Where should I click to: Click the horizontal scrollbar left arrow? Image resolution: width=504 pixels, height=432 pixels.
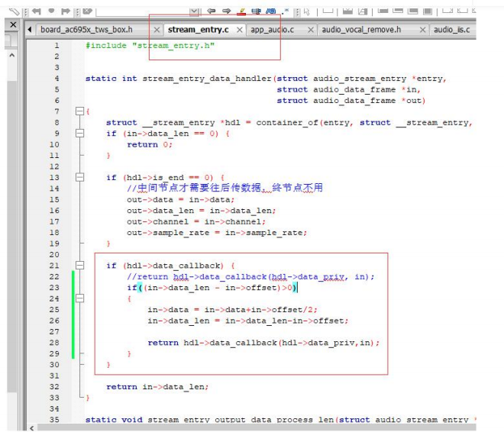tap(31, 428)
